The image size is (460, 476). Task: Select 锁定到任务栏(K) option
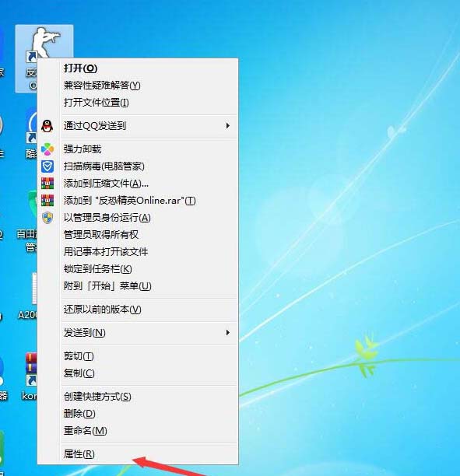pyautogui.click(x=149, y=269)
